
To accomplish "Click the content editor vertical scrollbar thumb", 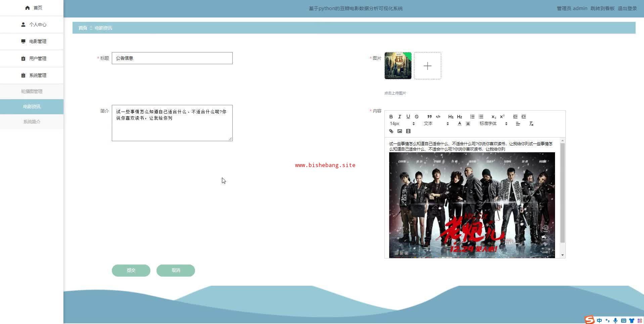I will pos(562,193).
